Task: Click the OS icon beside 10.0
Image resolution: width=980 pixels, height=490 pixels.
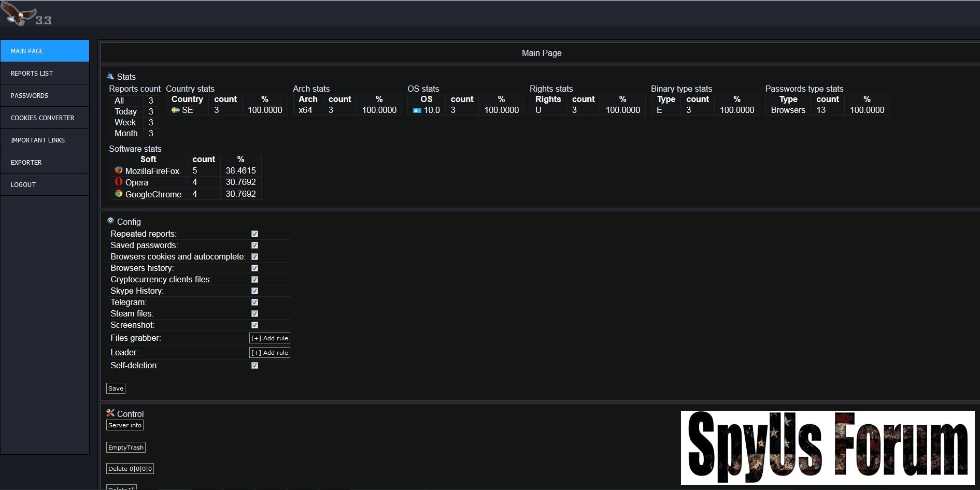Action: (x=417, y=110)
